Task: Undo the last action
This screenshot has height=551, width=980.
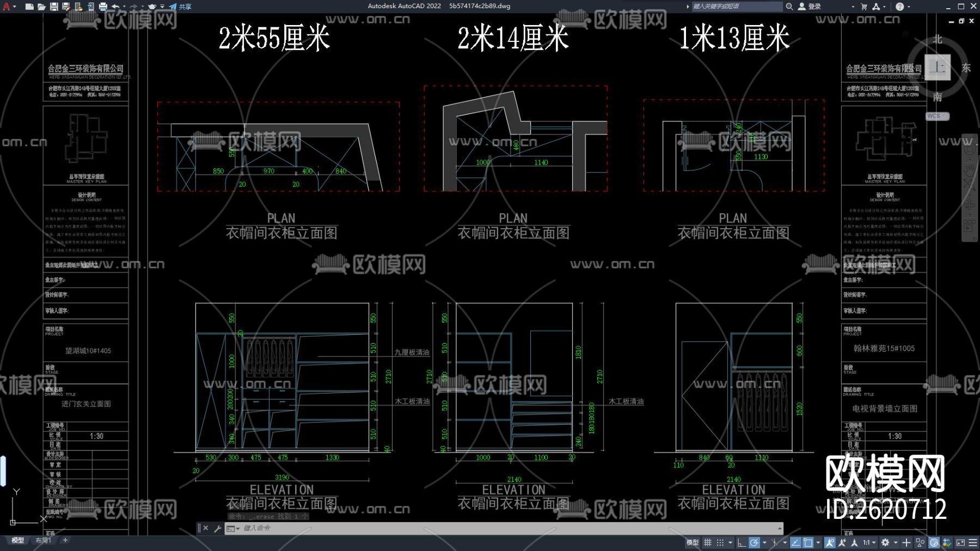Action: pyautogui.click(x=115, y=7)
